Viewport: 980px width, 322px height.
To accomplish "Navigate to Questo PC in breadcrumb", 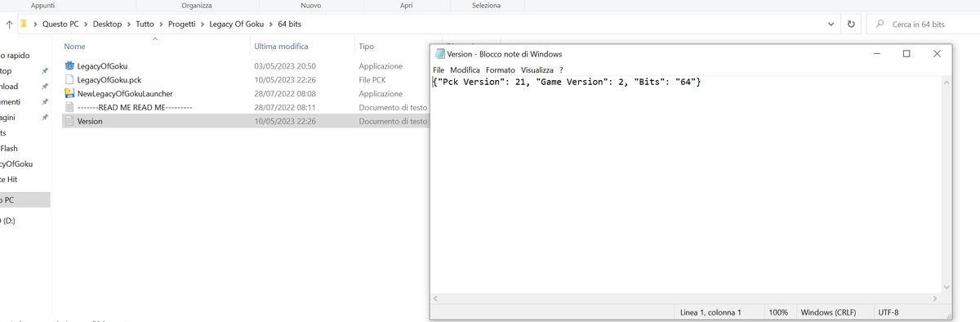I will click(60, 25).
